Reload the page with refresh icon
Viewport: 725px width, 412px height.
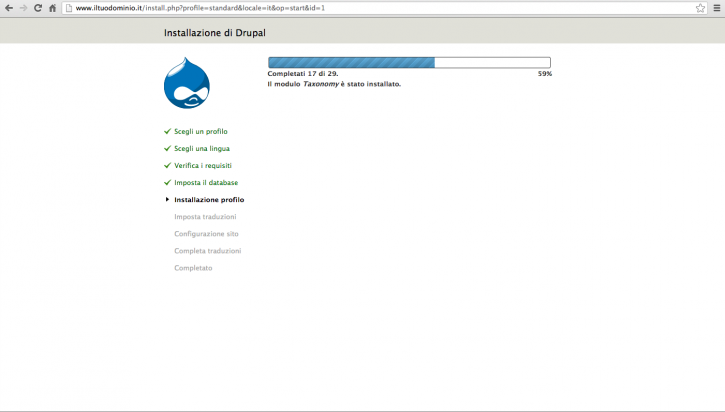pos(38,8)
